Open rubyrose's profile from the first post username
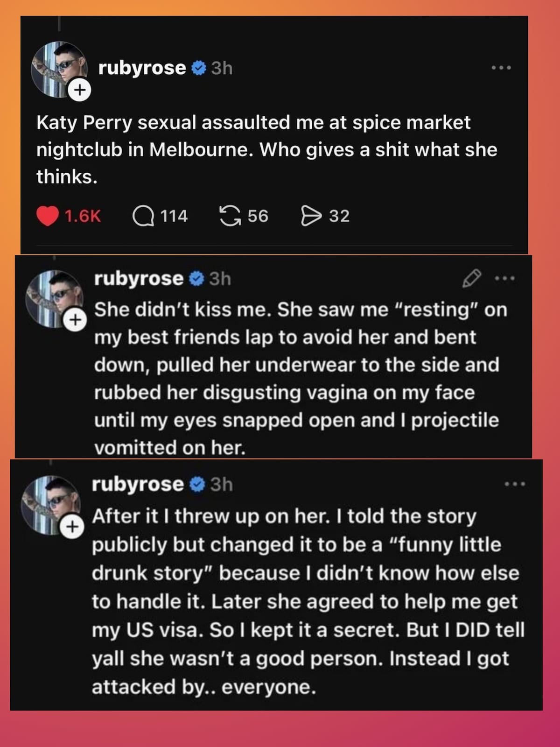Screen dimensions: 560x747 pos(142,68)
